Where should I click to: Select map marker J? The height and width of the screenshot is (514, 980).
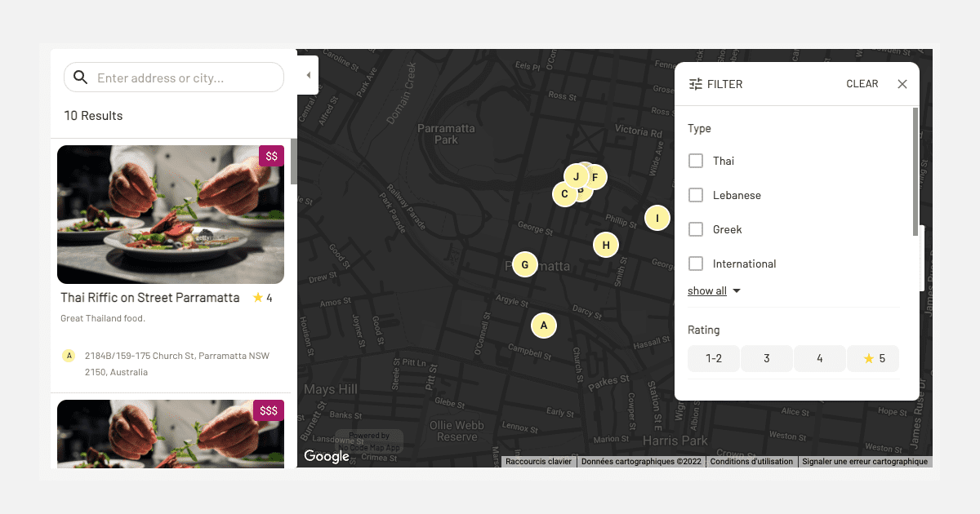[577, 176]
